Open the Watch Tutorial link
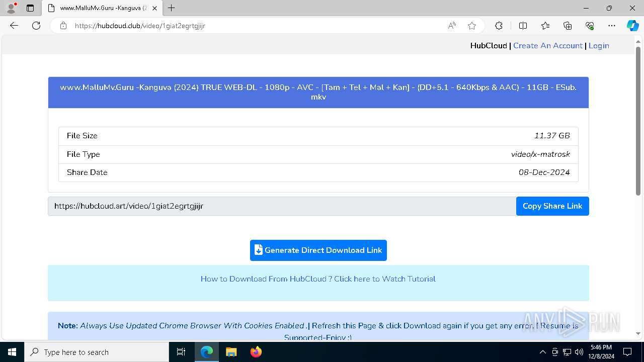 (318, 279)
